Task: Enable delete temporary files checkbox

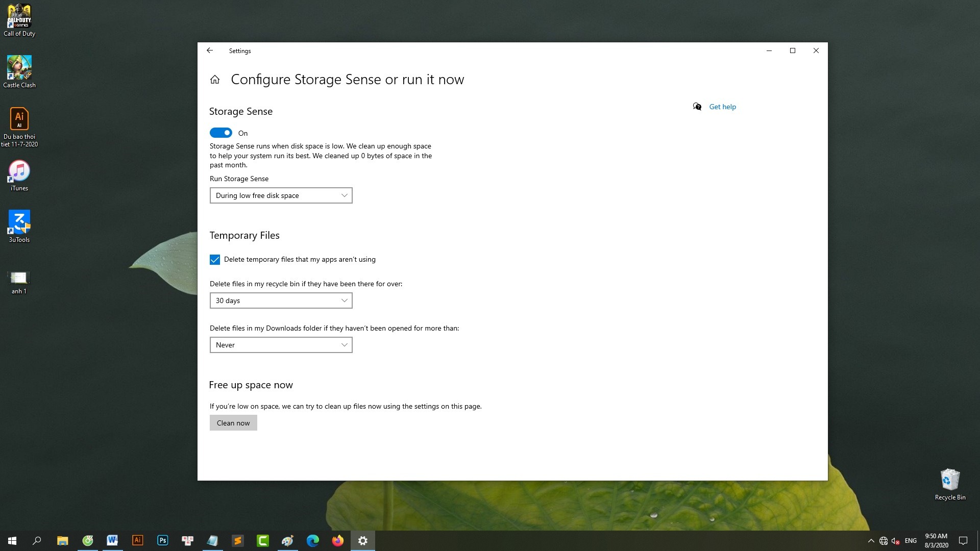Action: point(215,259)
